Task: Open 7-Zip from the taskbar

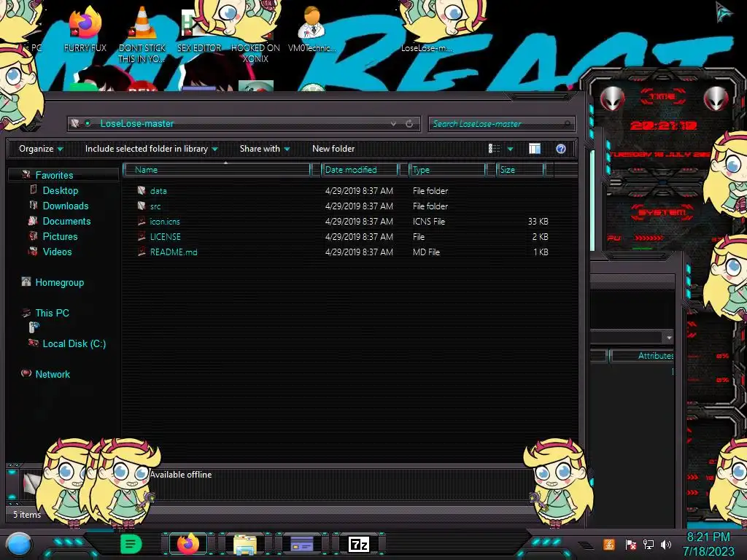Action: (359, 544)
